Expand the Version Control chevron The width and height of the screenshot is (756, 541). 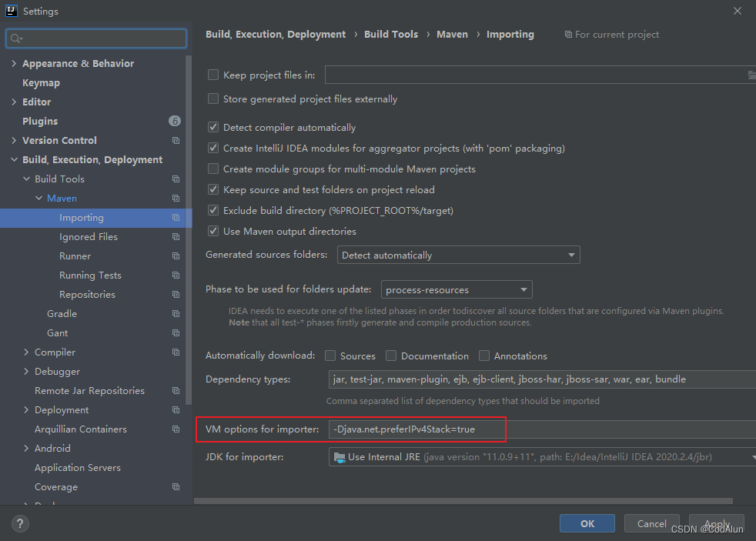click(x=14, y=140)
